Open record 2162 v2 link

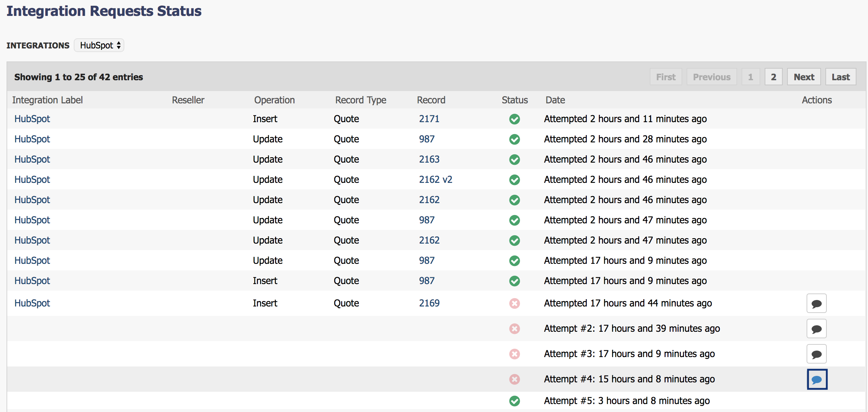tap(435, 180)
